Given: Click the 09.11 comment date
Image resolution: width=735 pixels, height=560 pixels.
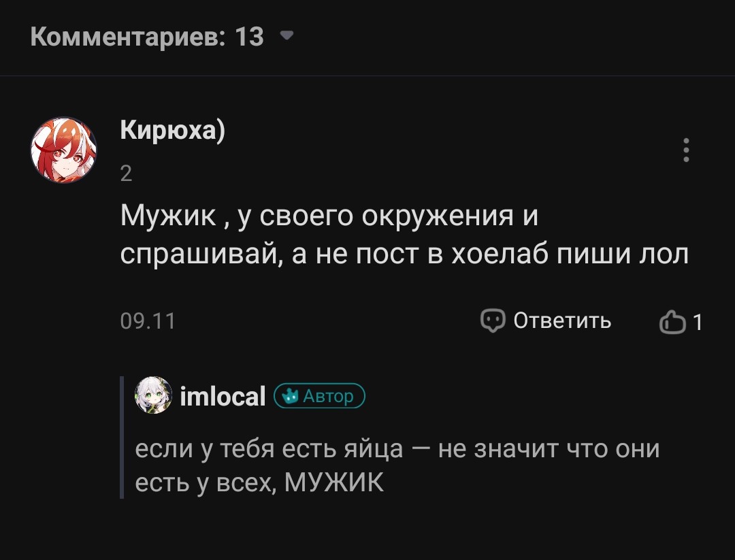Looking at the screenshot, I should point(148,320).
